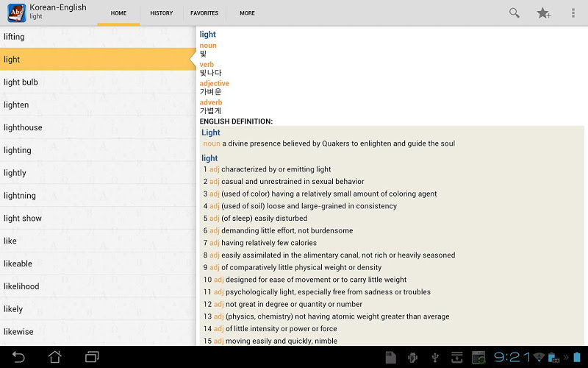The image size is (588, 368).
Task: Tap the 'lifting' list entry
Action: [x=97, y=36]
